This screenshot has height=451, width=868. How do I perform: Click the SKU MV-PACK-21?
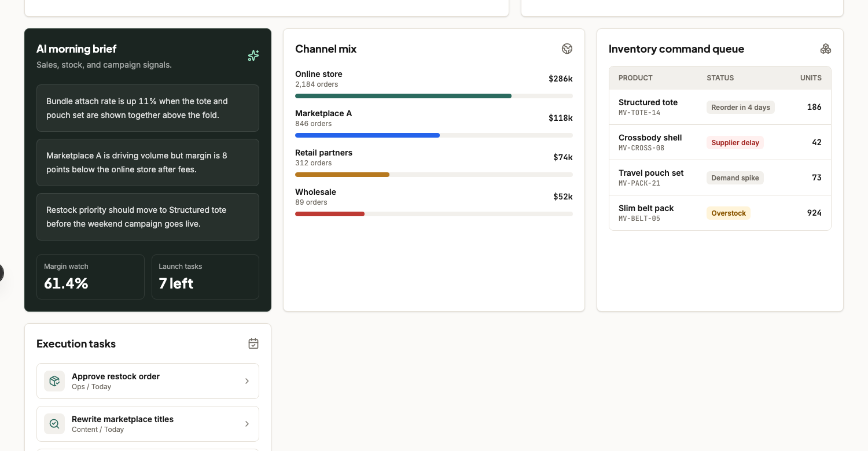point(639,183)
